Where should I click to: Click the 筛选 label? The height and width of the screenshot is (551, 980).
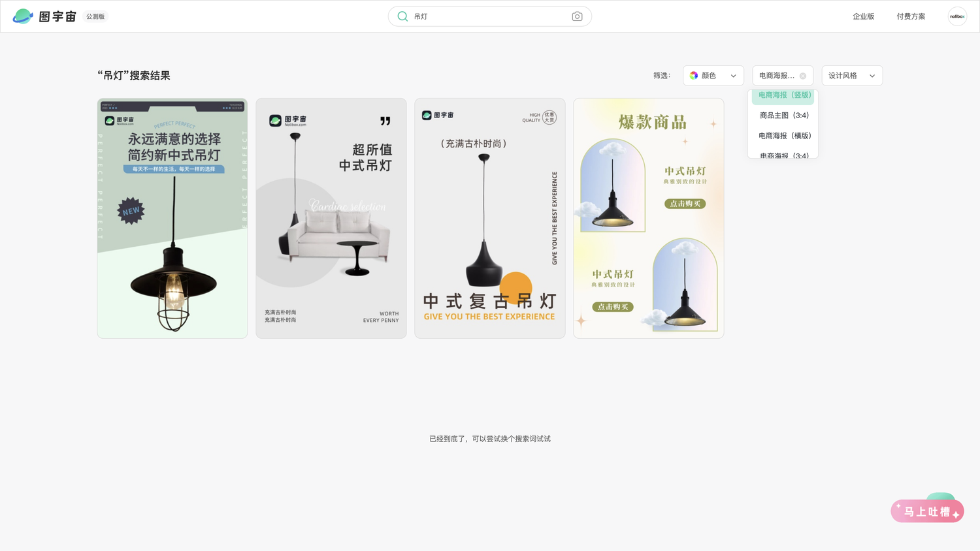click(x=662, y=76)
